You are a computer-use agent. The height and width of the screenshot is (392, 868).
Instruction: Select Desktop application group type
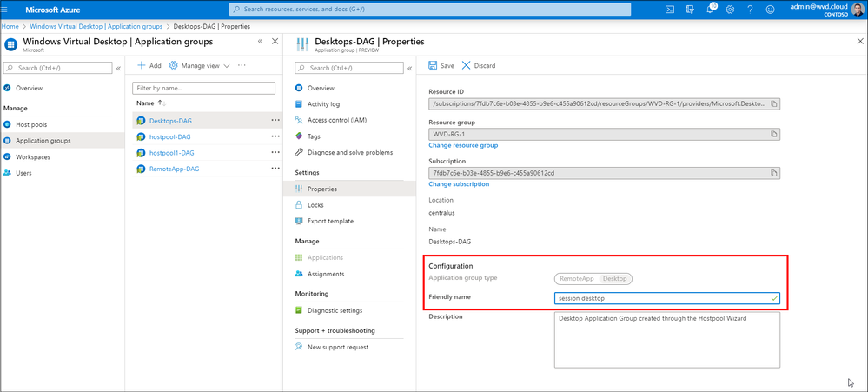point(615,278)
